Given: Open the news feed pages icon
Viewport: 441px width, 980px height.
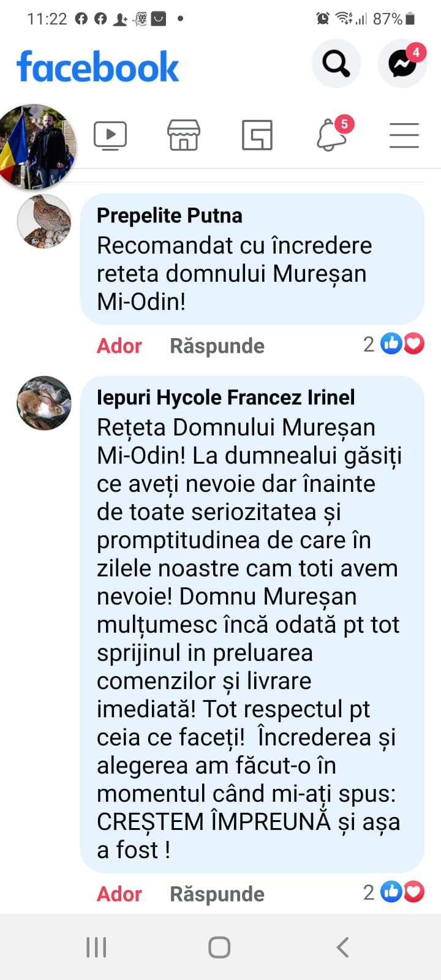Looking at the screenshot, I should coord(257,135).
